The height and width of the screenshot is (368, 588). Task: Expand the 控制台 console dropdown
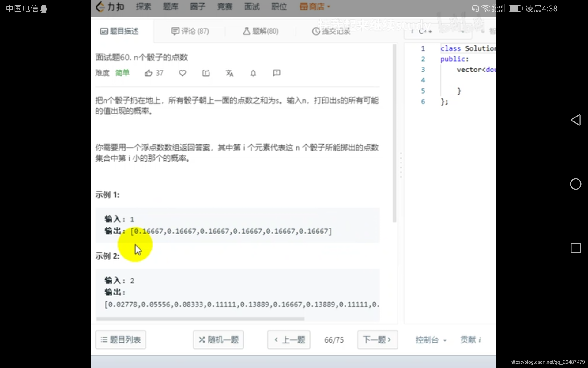(431, 340)
